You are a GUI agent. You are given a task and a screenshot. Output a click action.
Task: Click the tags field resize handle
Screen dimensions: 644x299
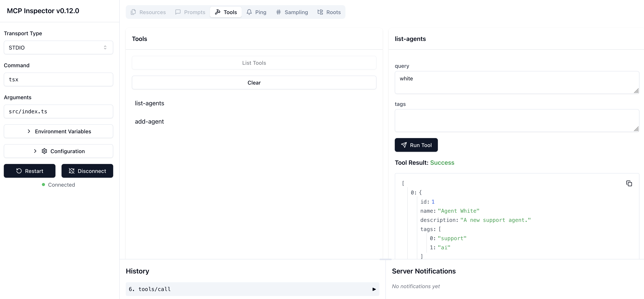click(637, 129)
